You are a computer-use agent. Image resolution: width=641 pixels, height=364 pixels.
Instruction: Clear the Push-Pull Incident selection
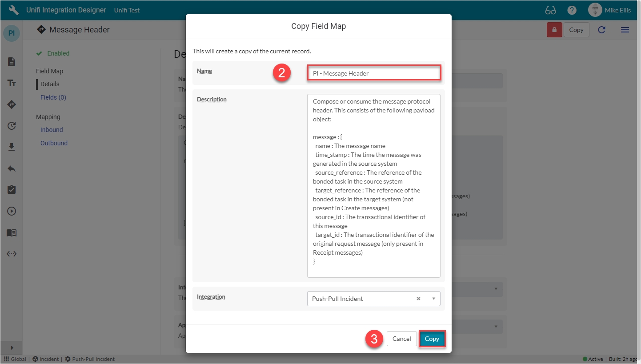pyautogui.click(x=418, y=299)
